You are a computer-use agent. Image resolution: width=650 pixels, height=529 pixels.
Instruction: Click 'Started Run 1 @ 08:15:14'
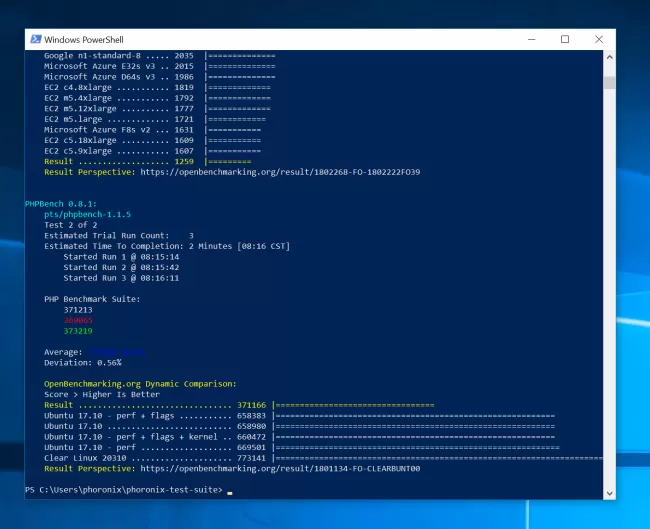pos(121,257)
